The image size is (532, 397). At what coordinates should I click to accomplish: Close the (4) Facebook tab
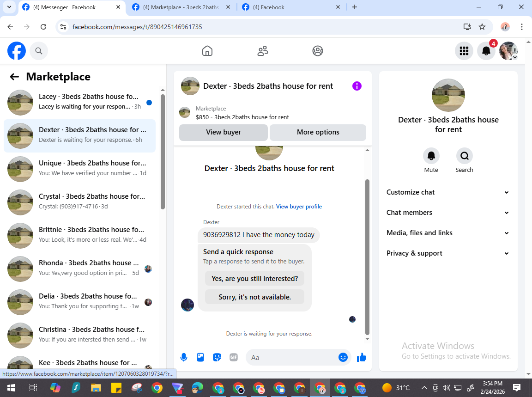[338, 7]
